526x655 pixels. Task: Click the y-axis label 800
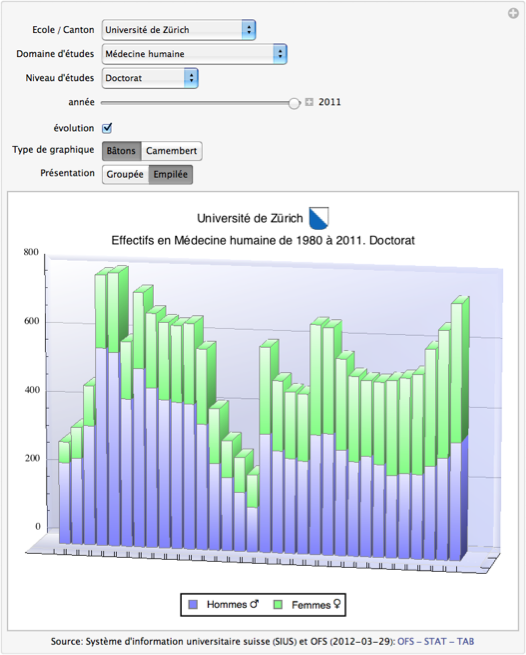[31, 252]
